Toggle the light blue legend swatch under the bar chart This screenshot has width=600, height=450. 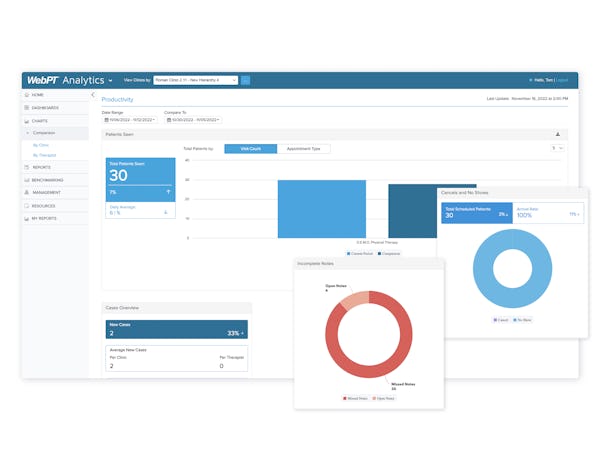pos(348,253)
